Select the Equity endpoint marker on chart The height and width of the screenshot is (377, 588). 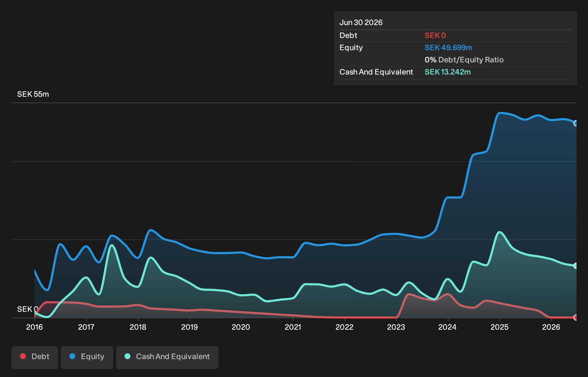click(576, 123)
